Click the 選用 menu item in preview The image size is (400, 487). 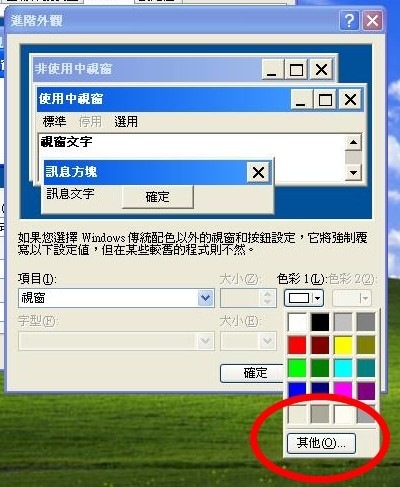(126, 122)
